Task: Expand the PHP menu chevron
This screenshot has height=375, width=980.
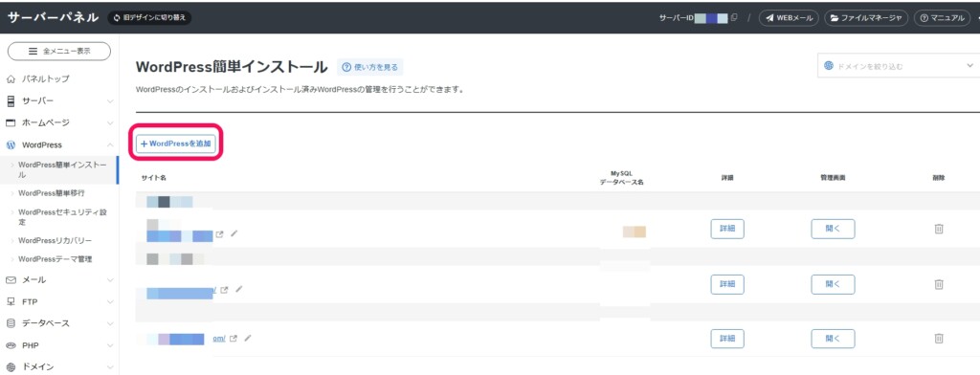Action: [x=110, y=345]
